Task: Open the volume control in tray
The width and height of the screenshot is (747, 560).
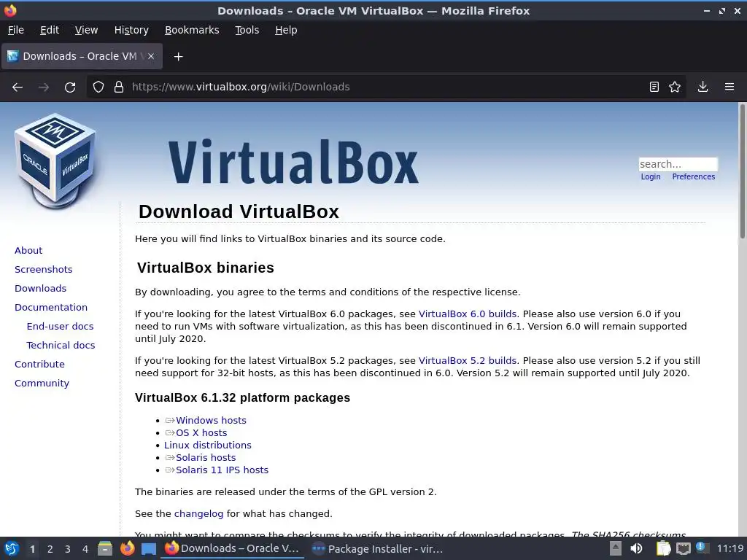Action: point(636,548)
